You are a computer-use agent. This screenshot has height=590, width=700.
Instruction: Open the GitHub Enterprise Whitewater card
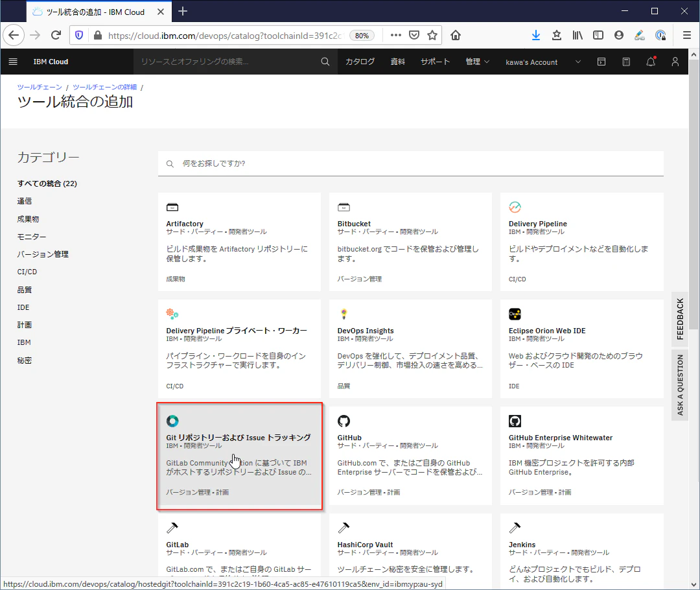point(581,456)
